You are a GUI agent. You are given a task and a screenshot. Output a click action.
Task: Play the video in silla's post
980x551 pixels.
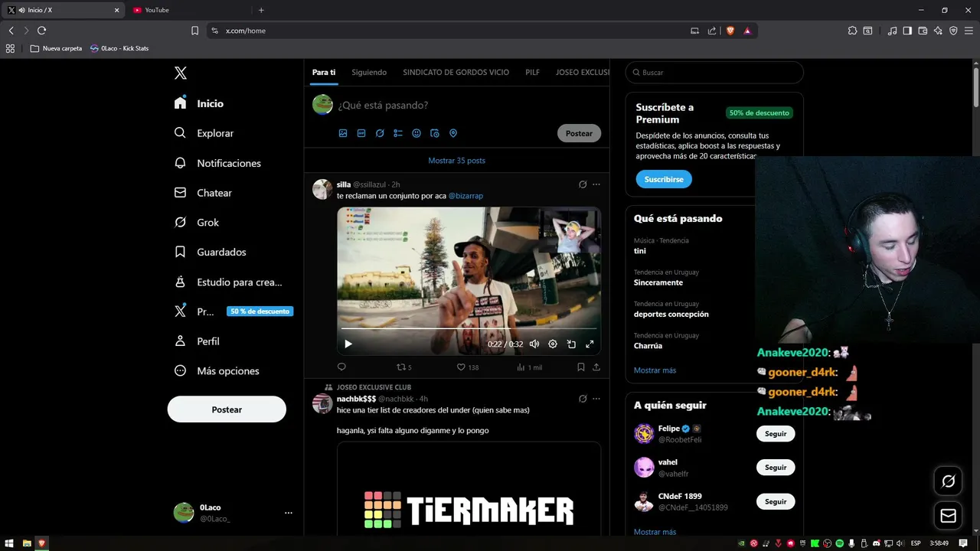348,344
